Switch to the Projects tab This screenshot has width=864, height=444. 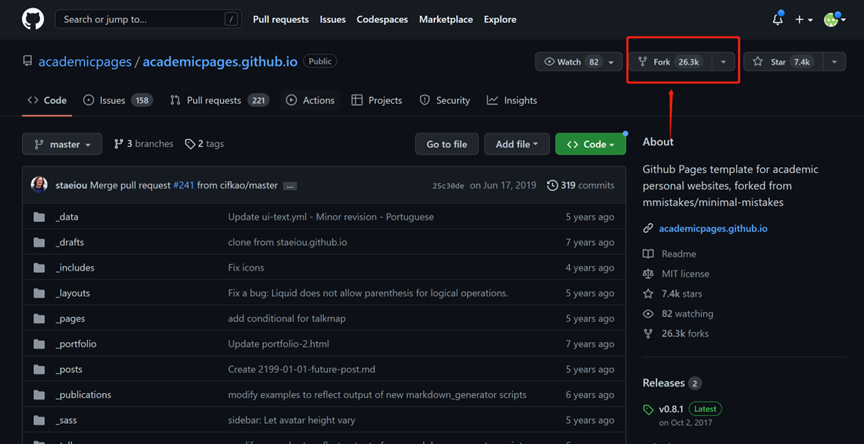coord(377,100)
